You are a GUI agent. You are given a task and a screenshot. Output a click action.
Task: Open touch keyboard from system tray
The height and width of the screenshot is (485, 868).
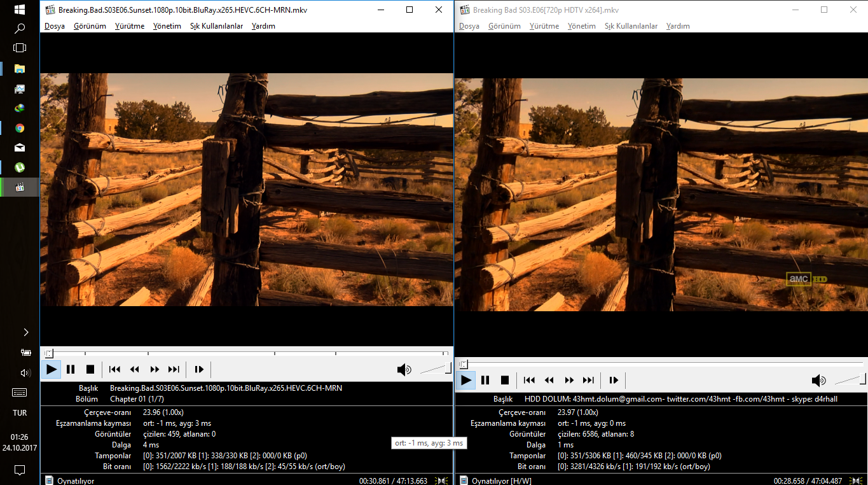pyautogui.click(x=20, y=393)
